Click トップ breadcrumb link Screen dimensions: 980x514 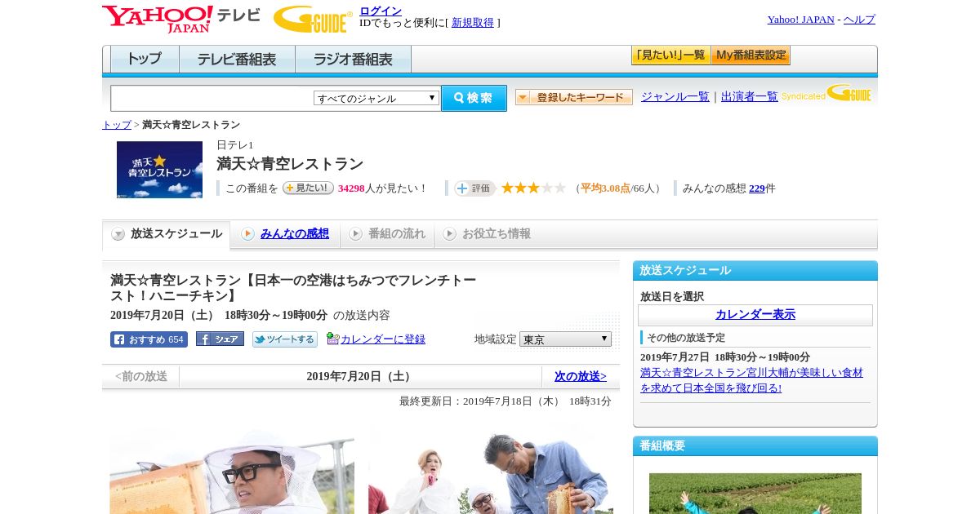click(117, 125)
